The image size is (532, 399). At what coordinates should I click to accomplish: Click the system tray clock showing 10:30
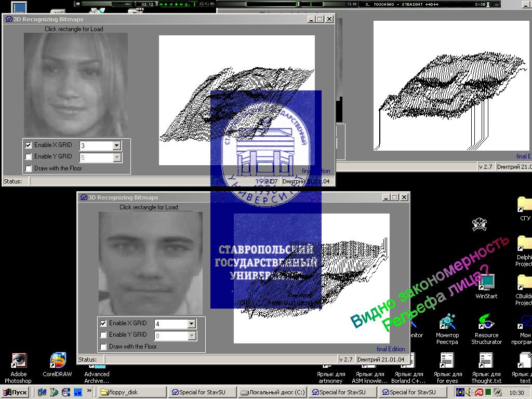516,393
